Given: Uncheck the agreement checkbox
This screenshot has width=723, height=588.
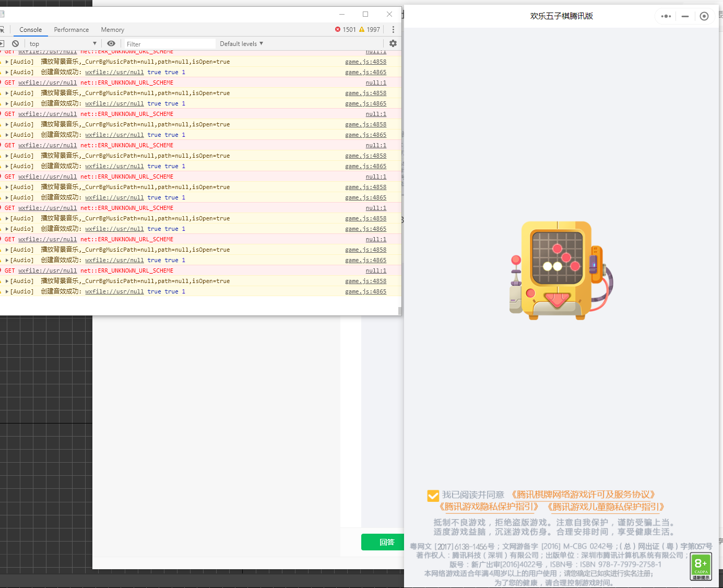Looking at the screenshot, I should point(433,496).
